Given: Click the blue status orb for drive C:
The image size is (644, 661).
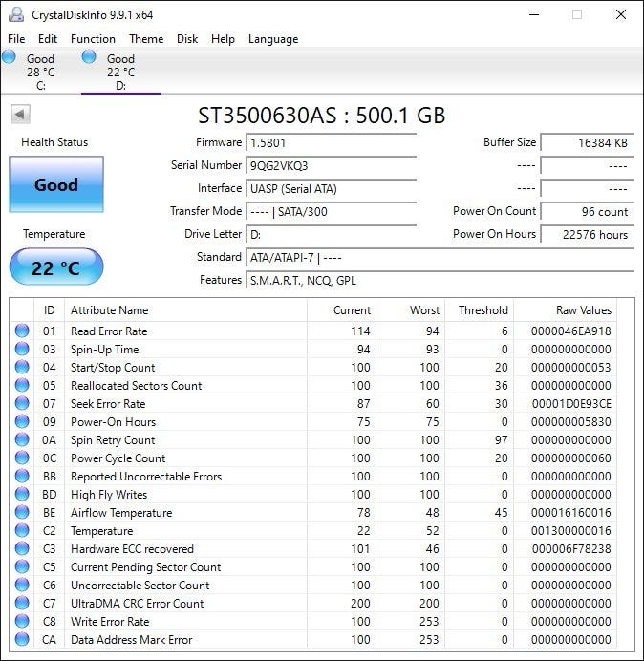Looking at the screenshot, I should tap(9, 56).
